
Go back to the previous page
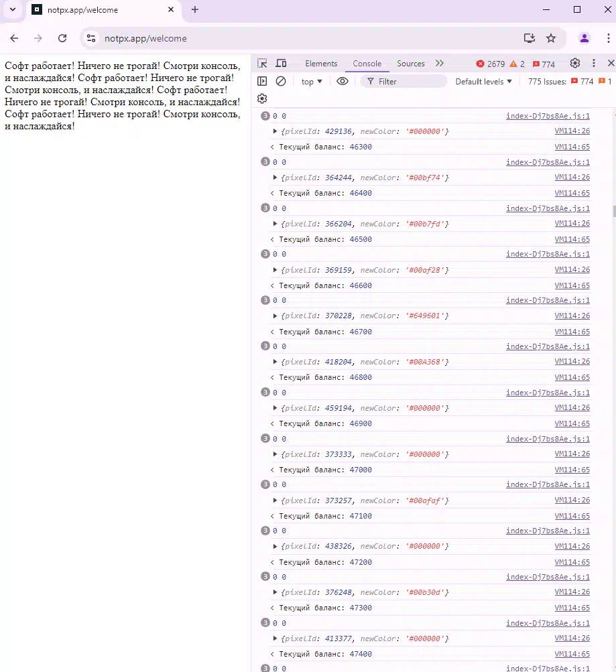click(14, 38)
